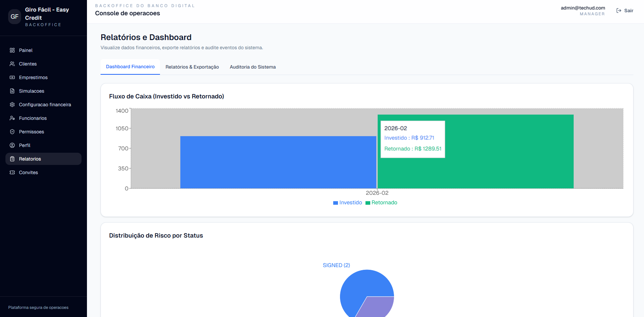Screen dimensions: 644x317
Task: Open Convites in the sidebar
Action: [43, 172]
